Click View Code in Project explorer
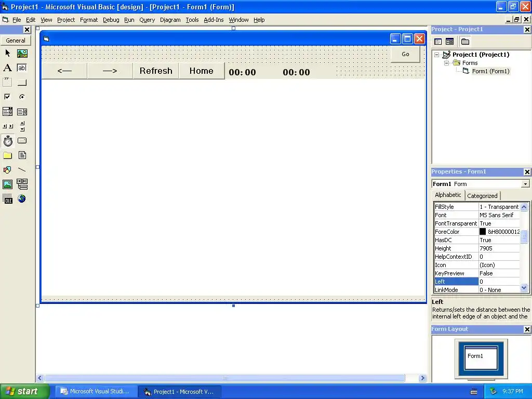 (438, 42)
